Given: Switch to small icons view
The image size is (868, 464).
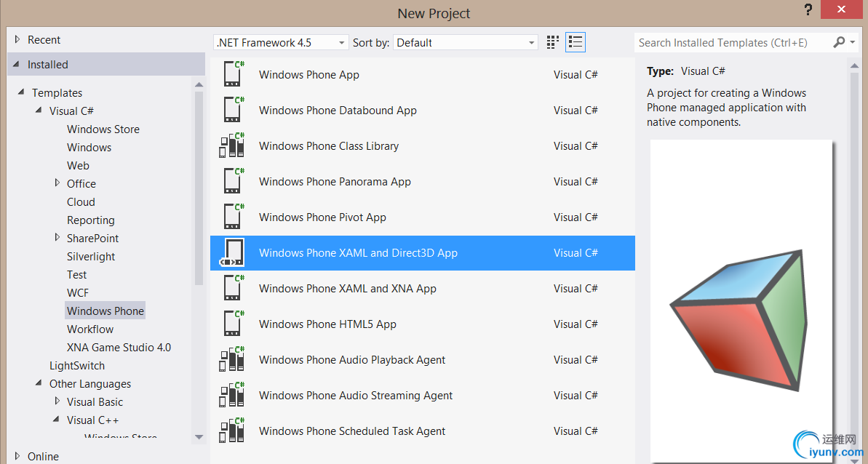Looking at the screenshot, I should 553,42.
